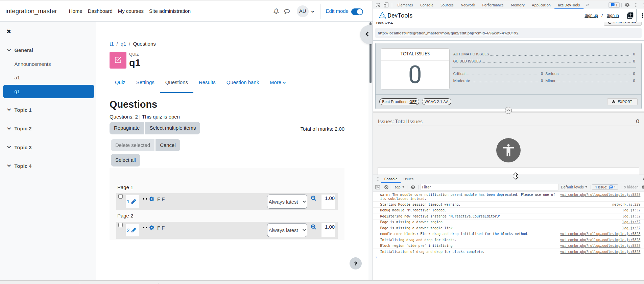This screenshot has width=644, height=284.
Task: Open the console top context selector
Action: [399, 187]
